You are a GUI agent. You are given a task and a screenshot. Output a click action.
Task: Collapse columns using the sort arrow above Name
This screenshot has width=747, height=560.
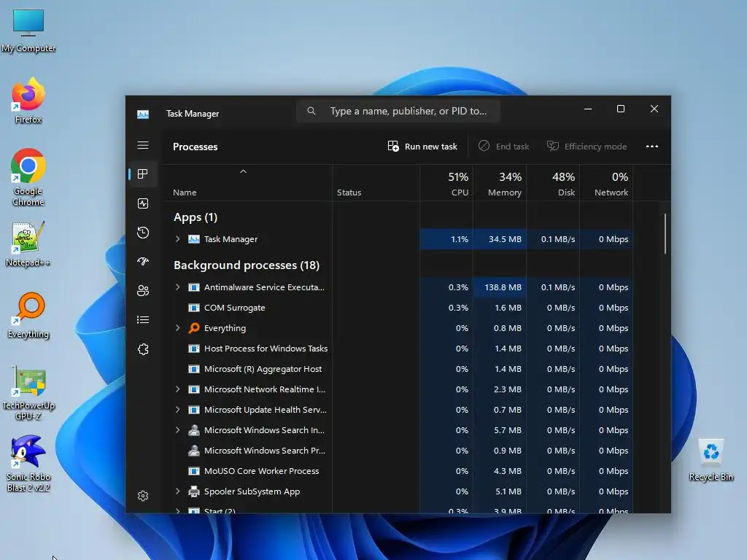click(243, 171)
